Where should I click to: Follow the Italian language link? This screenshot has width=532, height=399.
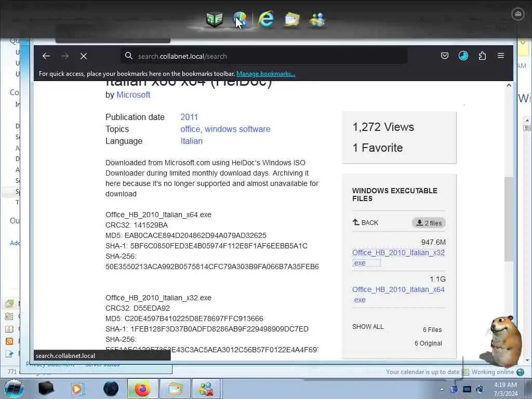coord(191,141)
